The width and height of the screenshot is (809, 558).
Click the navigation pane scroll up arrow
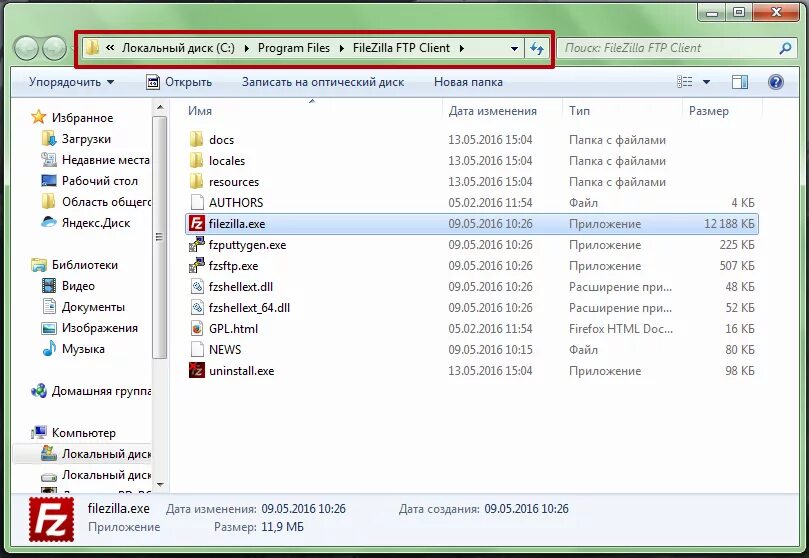point(160,108)
